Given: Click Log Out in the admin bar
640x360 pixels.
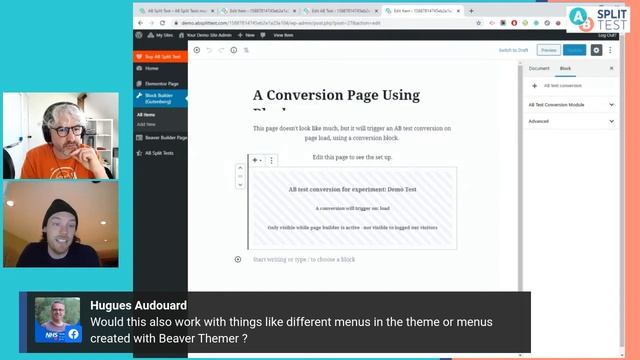Looking at the screenshot, I should click(x=607, y=35).
